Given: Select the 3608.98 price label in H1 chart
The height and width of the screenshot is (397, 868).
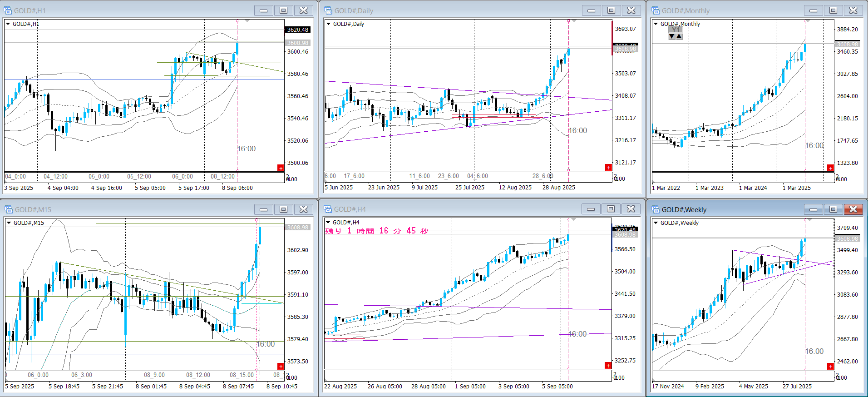Looking at the screenshot, I should tap(297, 43).
